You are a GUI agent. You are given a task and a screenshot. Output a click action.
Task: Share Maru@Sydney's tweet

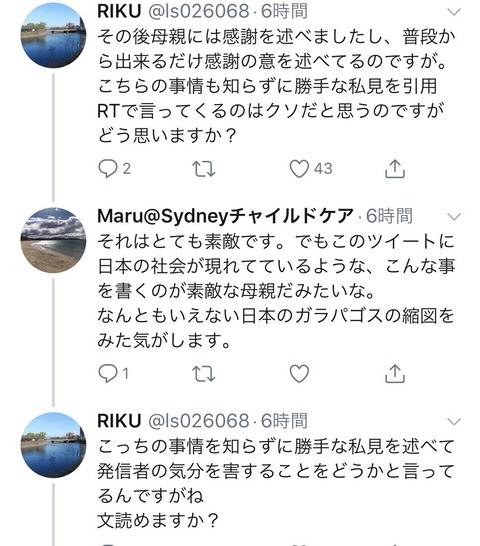[395, 374]
